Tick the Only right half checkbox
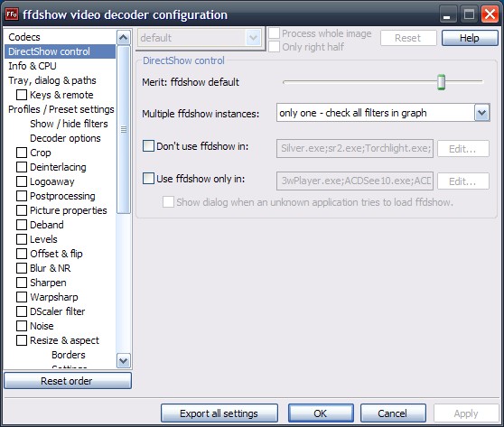 click(274, 47)
